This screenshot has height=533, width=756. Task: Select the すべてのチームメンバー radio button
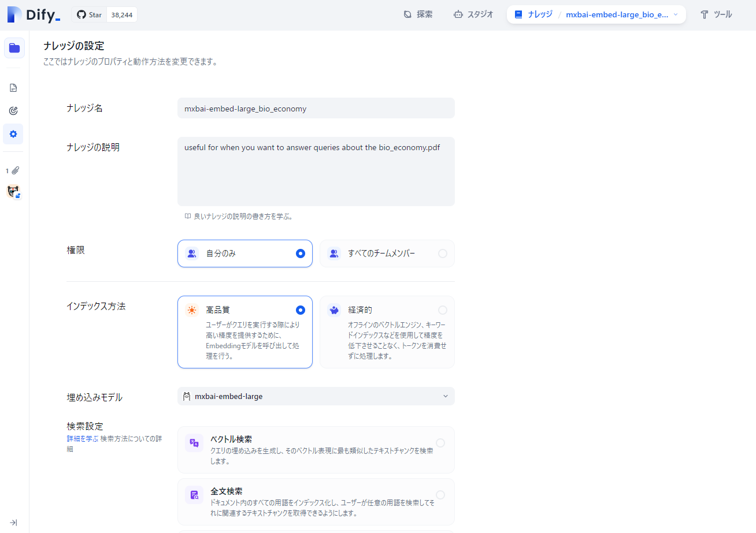(x=443, y=254)
